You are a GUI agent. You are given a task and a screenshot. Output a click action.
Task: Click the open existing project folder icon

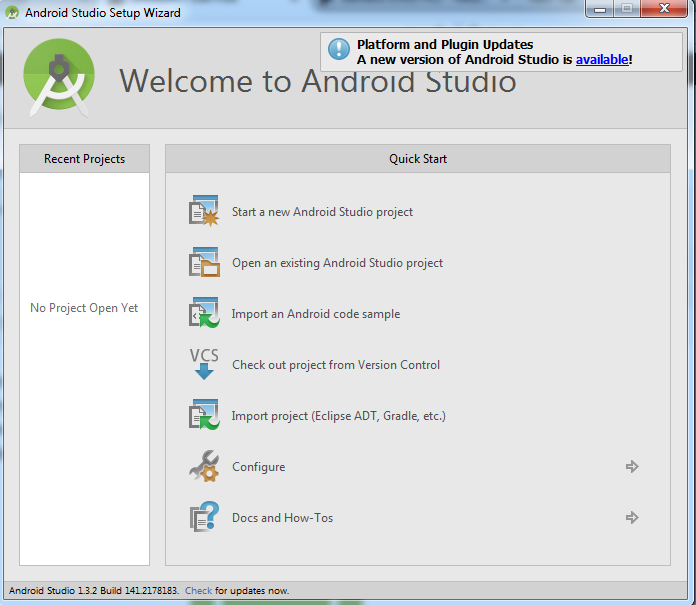coord(204,262)
